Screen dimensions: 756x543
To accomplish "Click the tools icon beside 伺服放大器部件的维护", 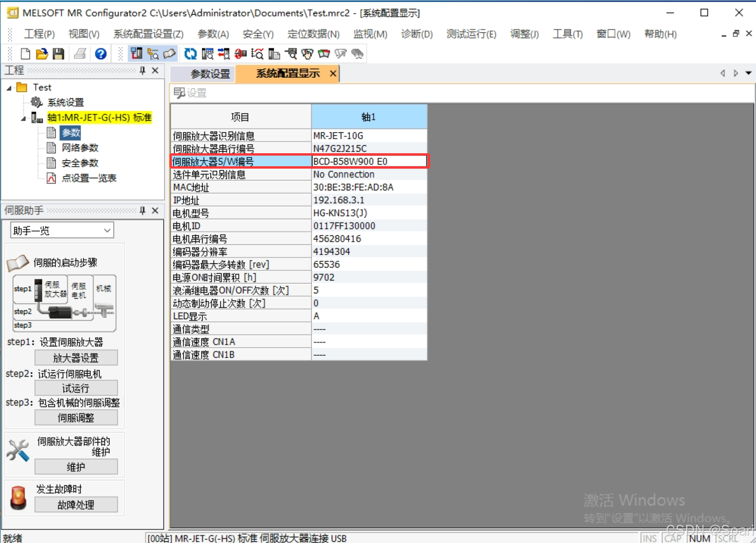I will (x=18, y=451).
